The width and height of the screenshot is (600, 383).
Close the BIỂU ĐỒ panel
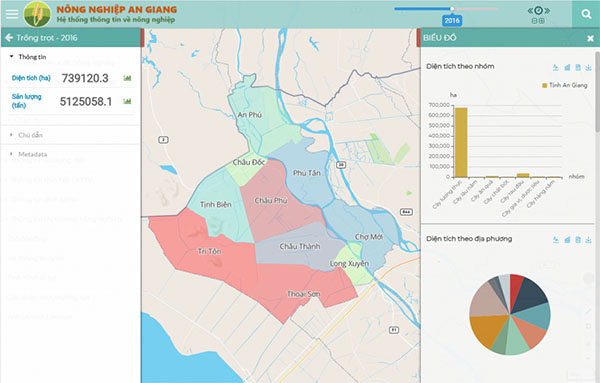(590, 38)
